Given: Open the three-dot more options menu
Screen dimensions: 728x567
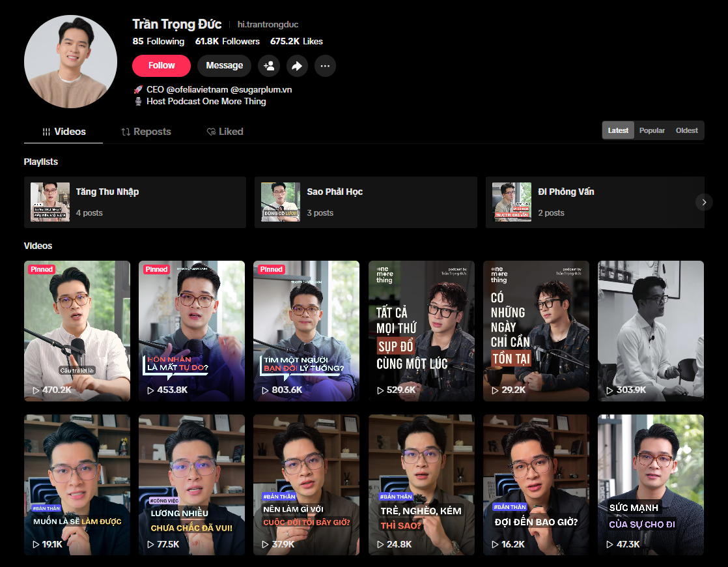Looking at the screenshot, I should coord(325,66).
